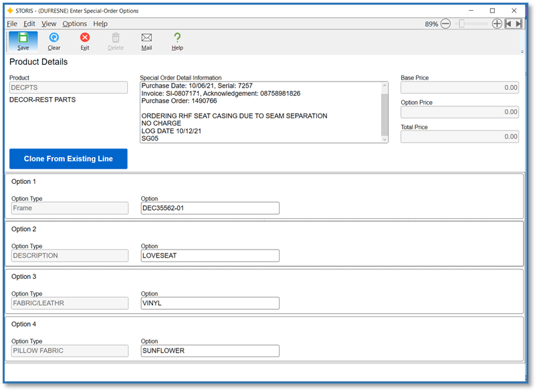The width and height of the screenshot is (537, 392).
Task: Click the DECOR-REST PARTS product description
Action: coord(43,100)
